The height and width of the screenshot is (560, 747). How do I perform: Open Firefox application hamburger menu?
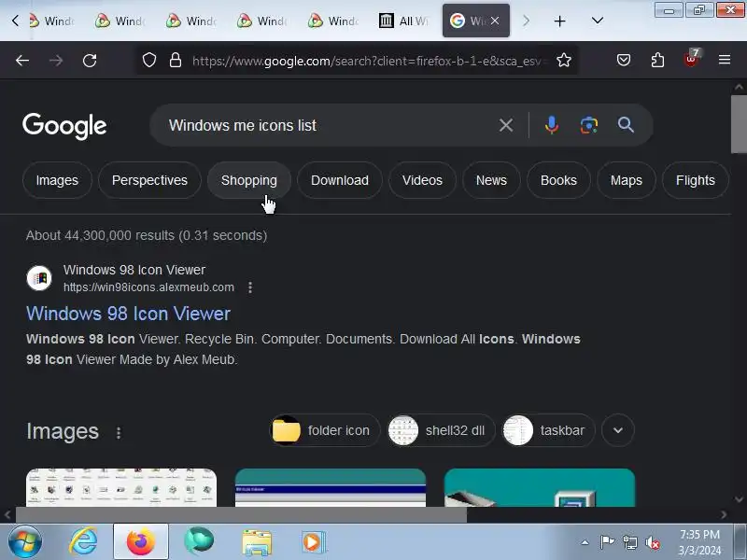tap(725, 60)
